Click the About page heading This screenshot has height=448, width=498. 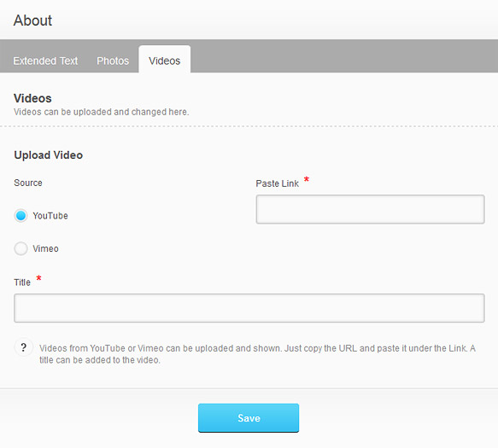pos(32,20)
